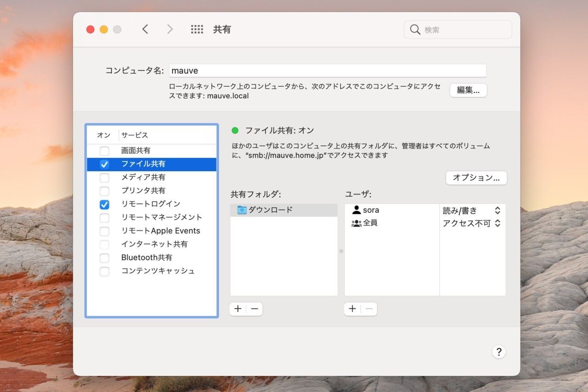
Task: Remove shared folder with minus button
Action: point(254,309)
